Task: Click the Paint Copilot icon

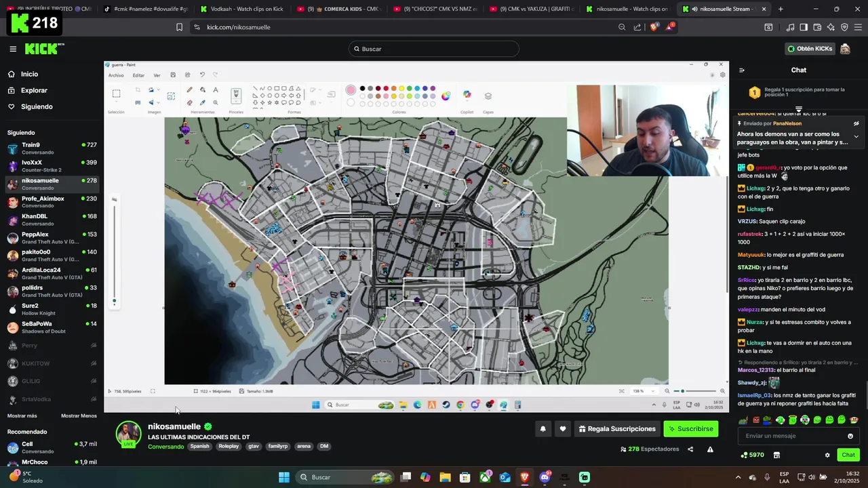Action: pos(467,95)
